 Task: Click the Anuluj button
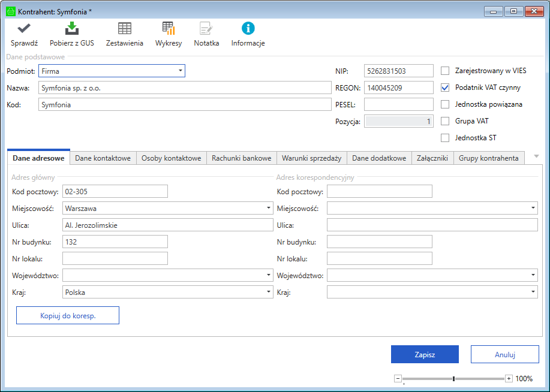pos(505,354)
